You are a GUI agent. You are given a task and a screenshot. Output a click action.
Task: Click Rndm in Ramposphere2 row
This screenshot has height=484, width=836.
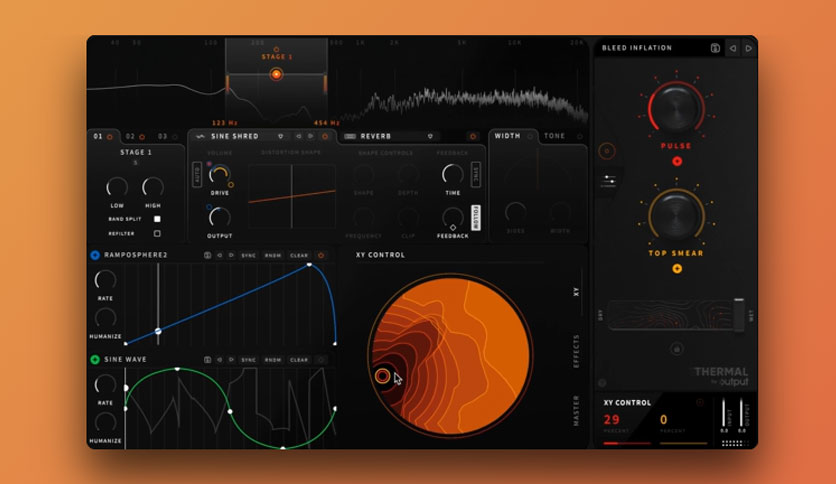(273, 255)
